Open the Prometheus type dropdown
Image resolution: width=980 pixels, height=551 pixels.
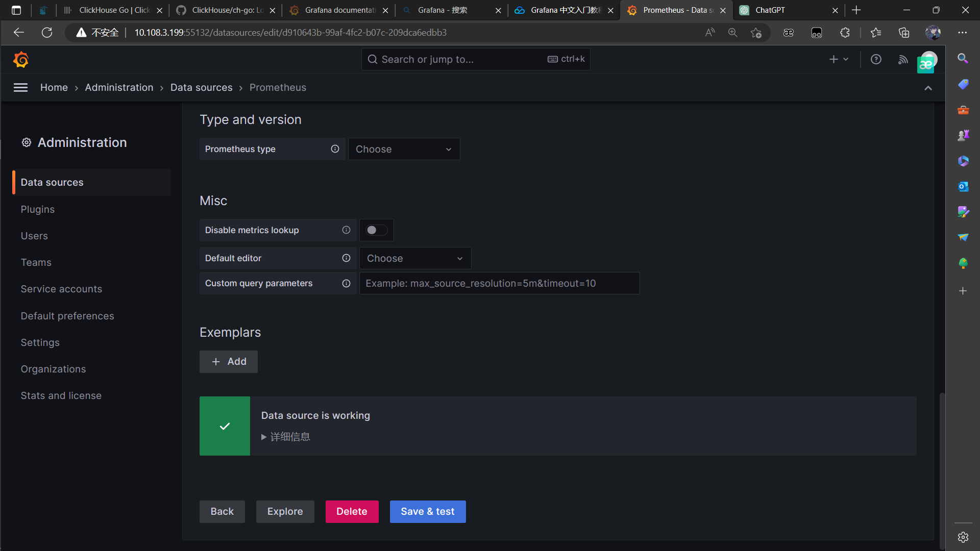[403, 148]
